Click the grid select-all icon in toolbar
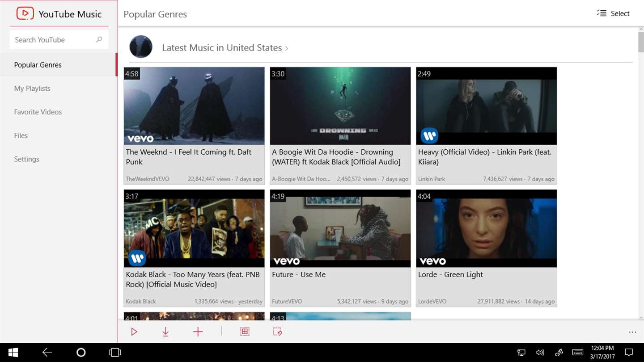Image resolution: width=644 pixels, height=362 pixels. point(245,332)
